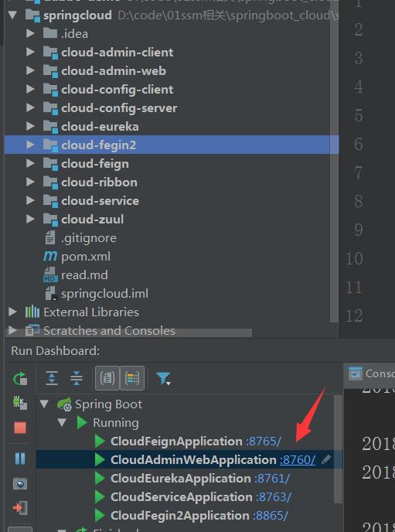Image resolution: width=395 pixels, height=532 pixels.
Task: Open the :8760/ link for CloudAdminWebApplication
Action: [298, 460]
